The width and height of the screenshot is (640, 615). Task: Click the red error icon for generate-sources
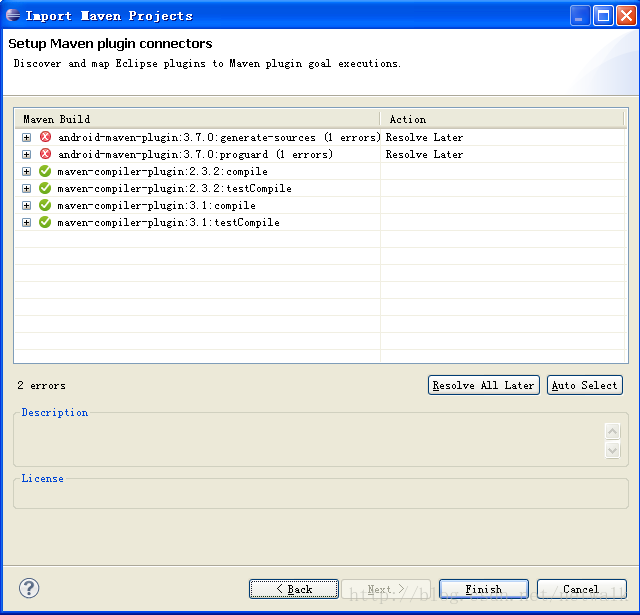coord(45,137)
